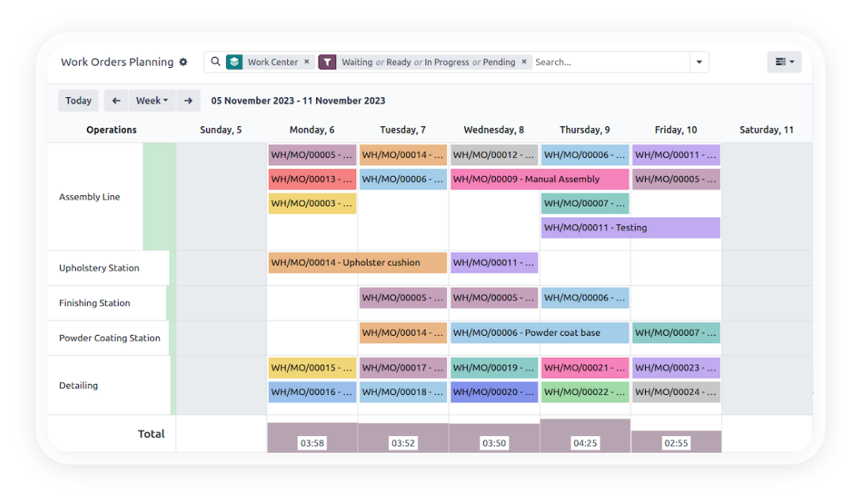This screenshot has width=861, height=504.
Task: Open the Week scale dropdown
Action: pyautogui.click(x=152, y=100)
